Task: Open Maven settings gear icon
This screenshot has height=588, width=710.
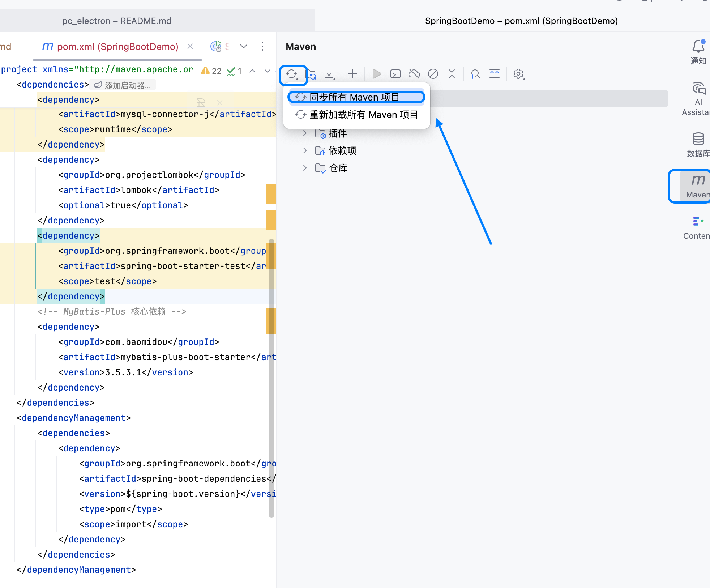Action: [518, 74]
